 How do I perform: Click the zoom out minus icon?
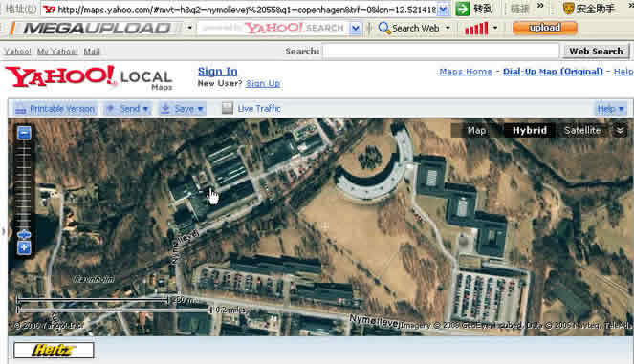pos(24,133)
